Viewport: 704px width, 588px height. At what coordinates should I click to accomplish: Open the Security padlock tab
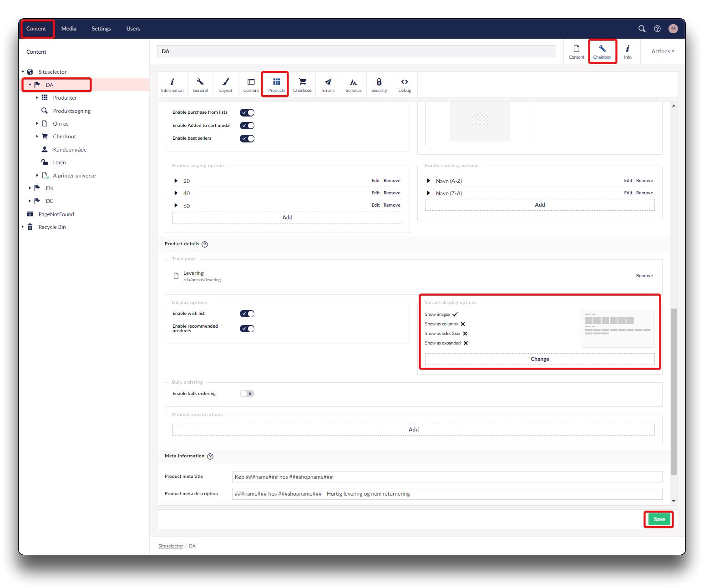click(x=379, y=85)
